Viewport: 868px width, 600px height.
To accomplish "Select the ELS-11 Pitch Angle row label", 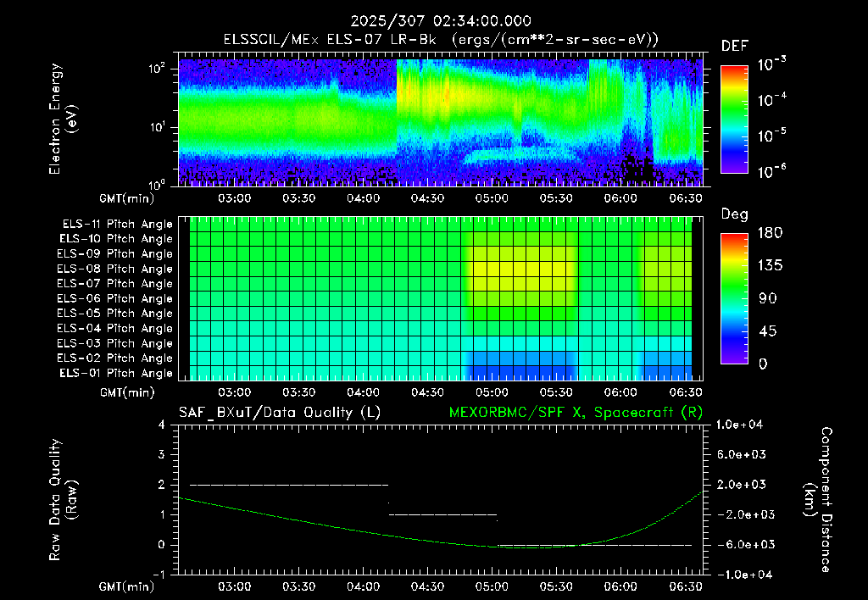I will click(117, 225).
